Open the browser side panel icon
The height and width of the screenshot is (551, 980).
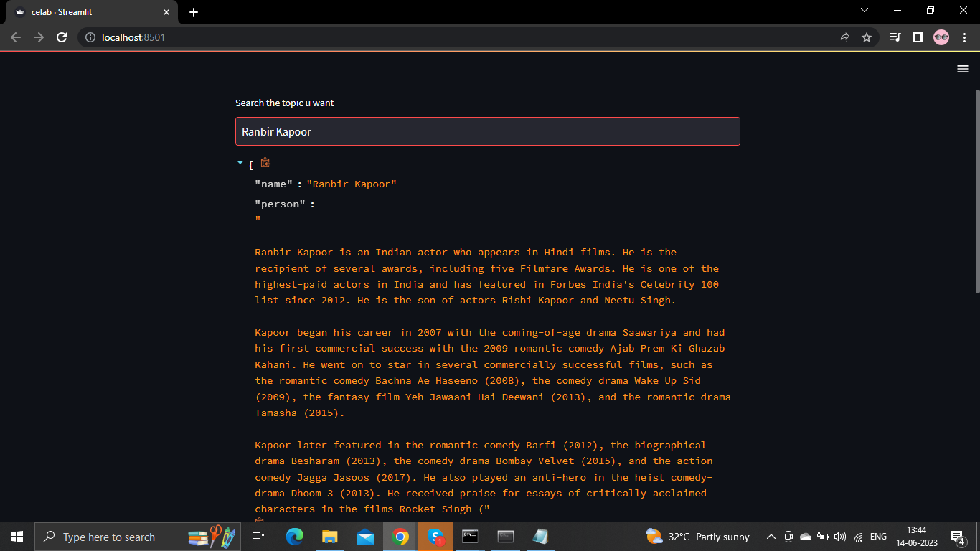(918, 37)
